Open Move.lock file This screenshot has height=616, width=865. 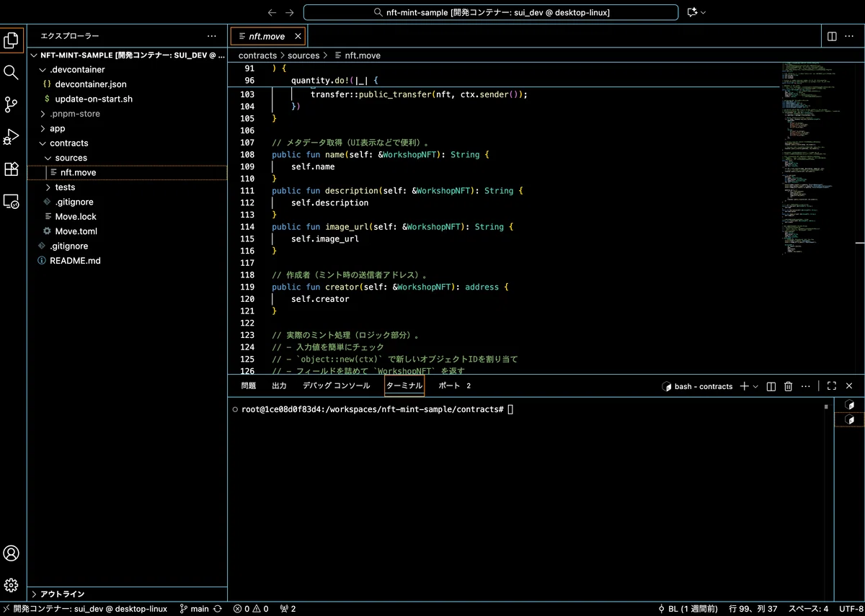point(127,217)
